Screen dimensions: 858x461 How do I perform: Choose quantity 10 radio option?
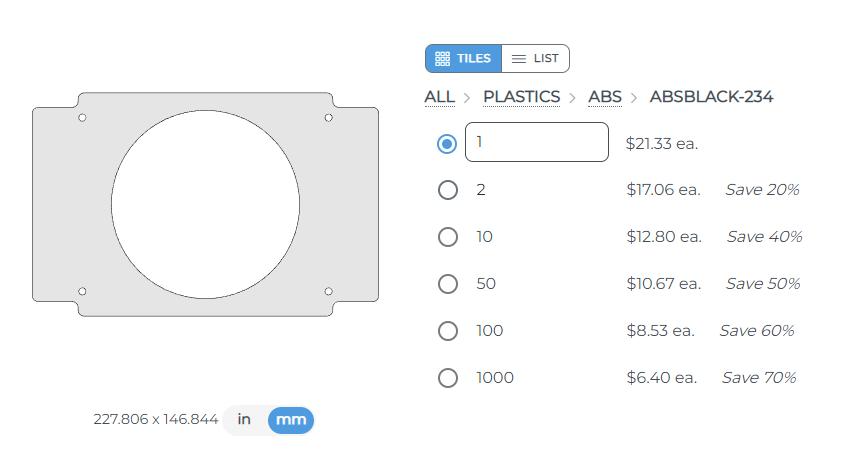[x=448, y=237]
